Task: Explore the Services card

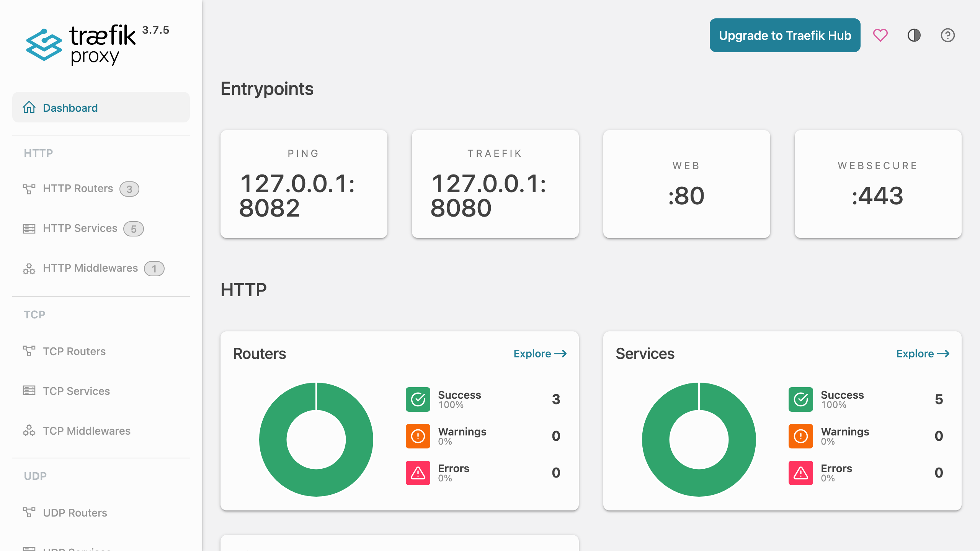Action: tap(923, 354)
